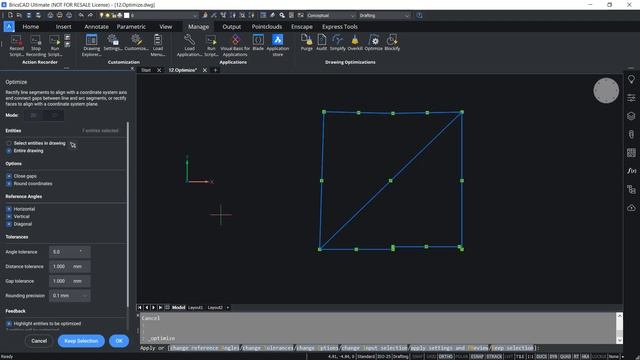Open the Parameters f(x) panel
Screen dimensions: 640x360
(x=631, y=171)
